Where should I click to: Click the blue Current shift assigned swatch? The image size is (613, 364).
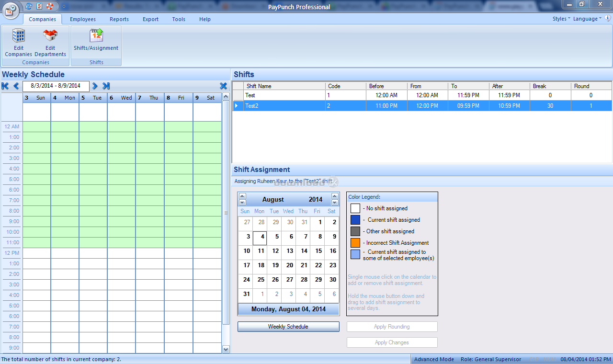[355, 220]
